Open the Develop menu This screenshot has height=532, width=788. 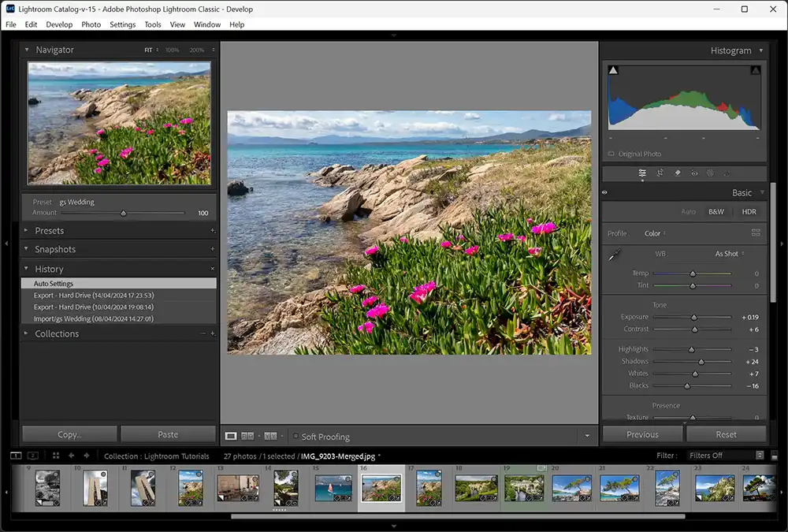click(59, 24)
